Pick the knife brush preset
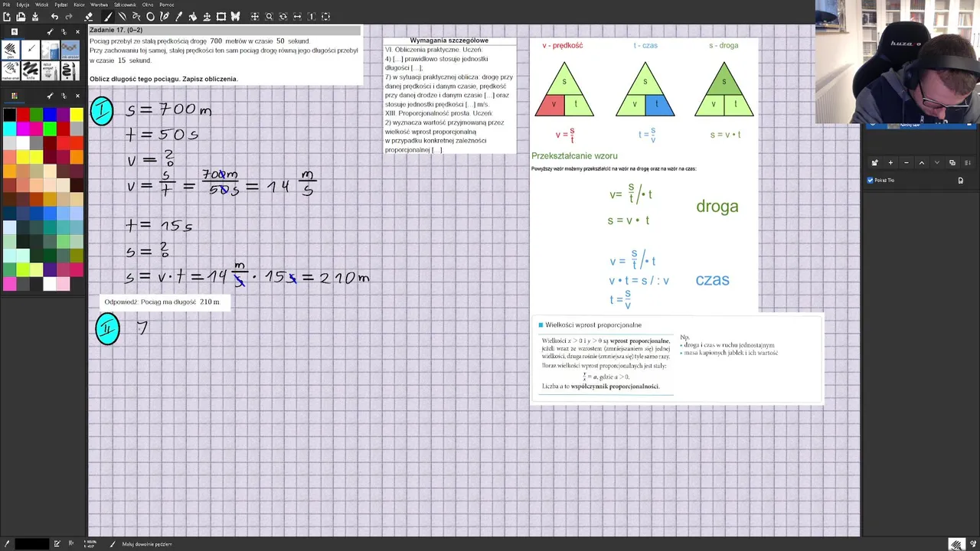The width and height of the screenshot is (980, 551). [x=30, y=70]
